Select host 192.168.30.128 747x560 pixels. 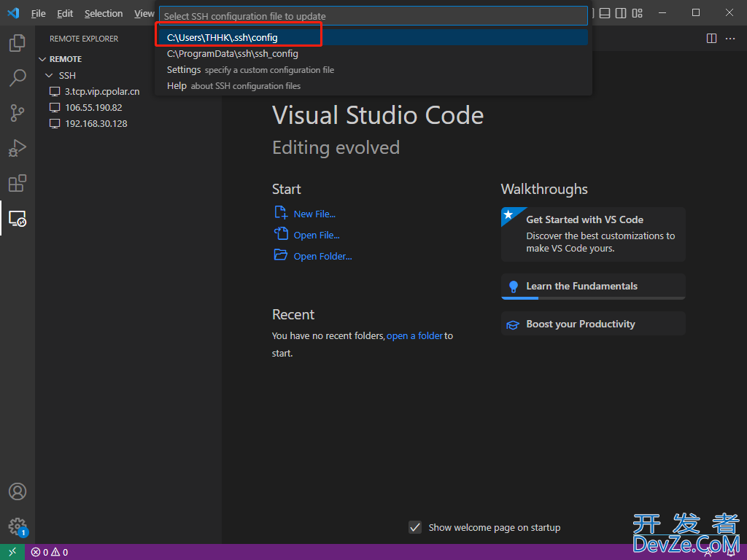[96, 124]
